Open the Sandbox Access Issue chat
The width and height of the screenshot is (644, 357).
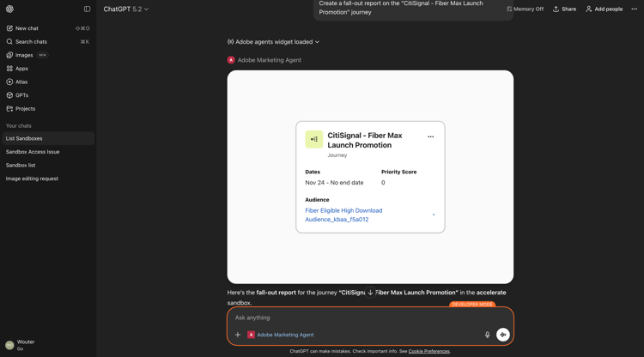(48, 152)
